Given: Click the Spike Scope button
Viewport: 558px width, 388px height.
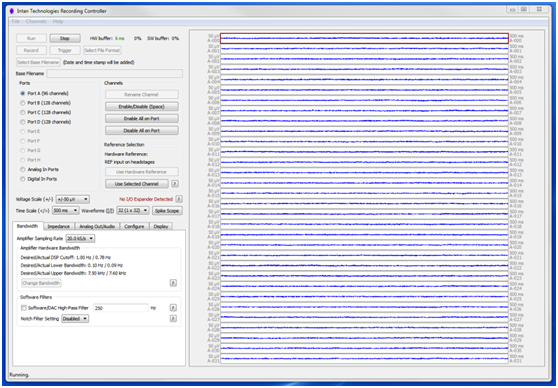Looking at the screenshot, I should tap(167, 211).
